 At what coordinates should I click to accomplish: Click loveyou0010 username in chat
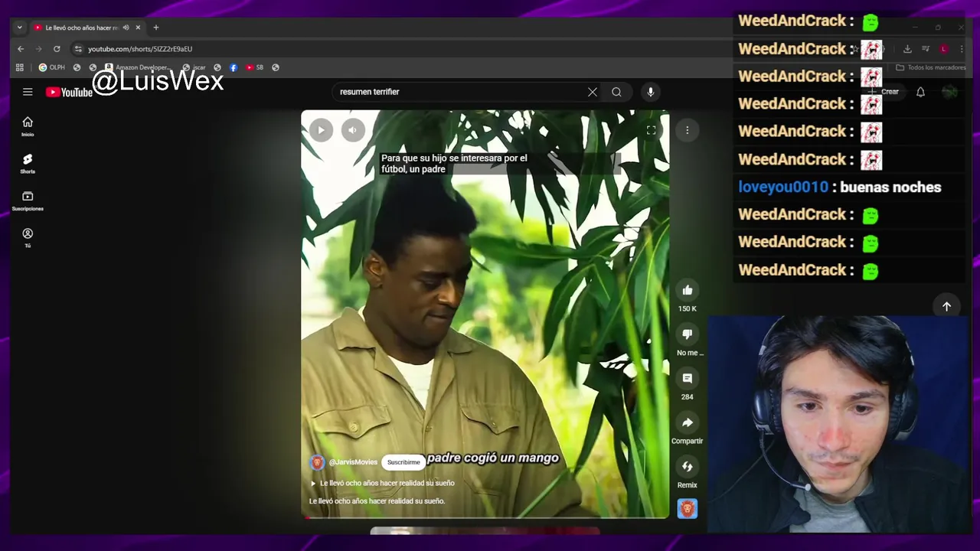point(783,187)
